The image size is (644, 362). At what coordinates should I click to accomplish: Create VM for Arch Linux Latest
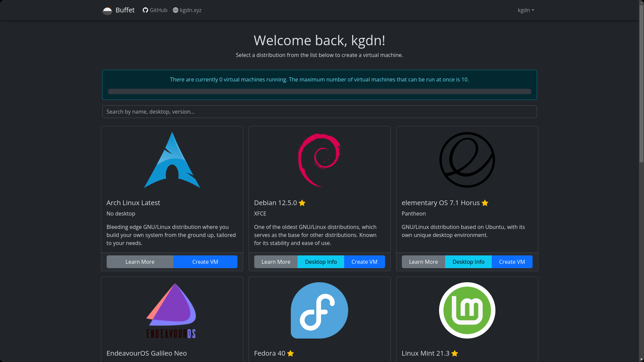[x=205, y=262]
